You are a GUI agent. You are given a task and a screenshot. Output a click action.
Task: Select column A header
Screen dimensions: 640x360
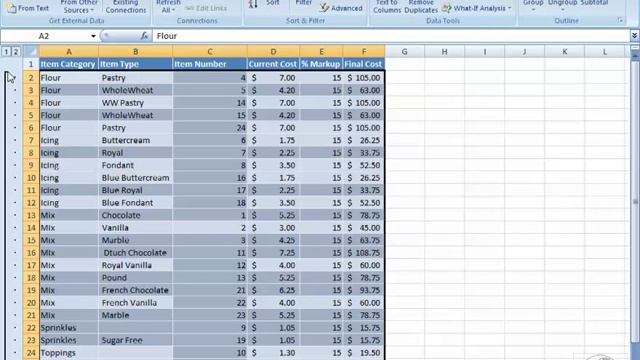click(69, 51)
